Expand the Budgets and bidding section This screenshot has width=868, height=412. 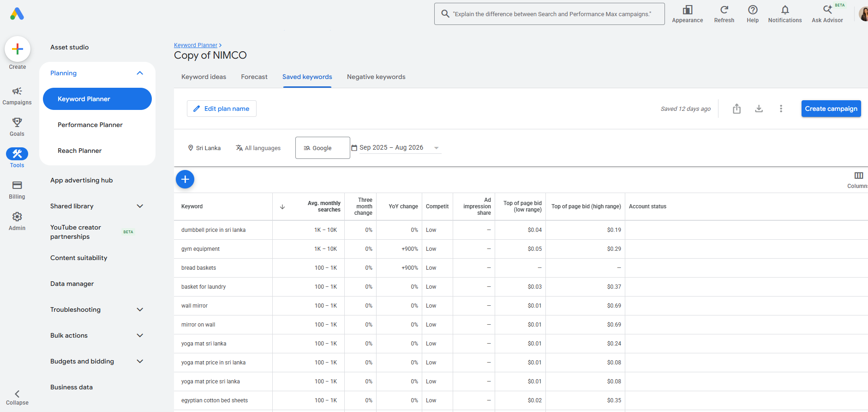tap(140, 361)
